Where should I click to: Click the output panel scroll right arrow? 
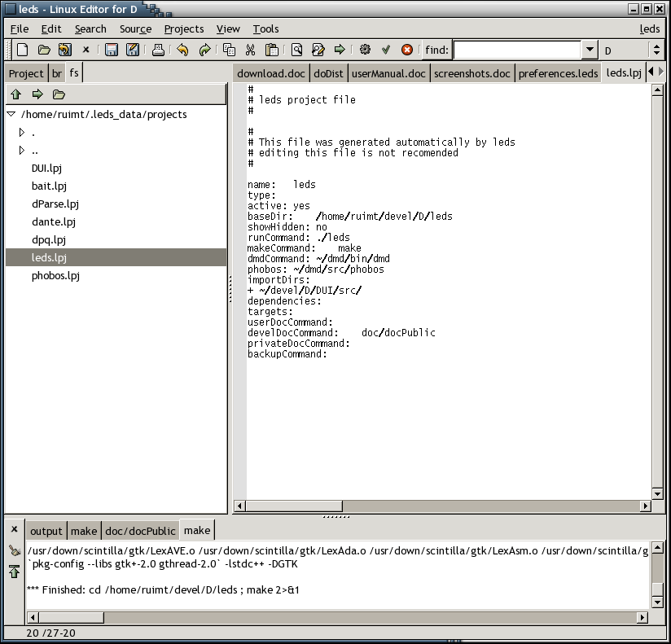642,617
